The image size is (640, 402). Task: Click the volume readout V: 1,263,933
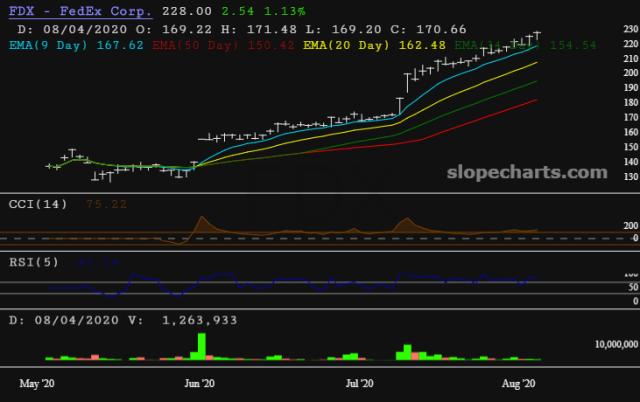(182, 320)
